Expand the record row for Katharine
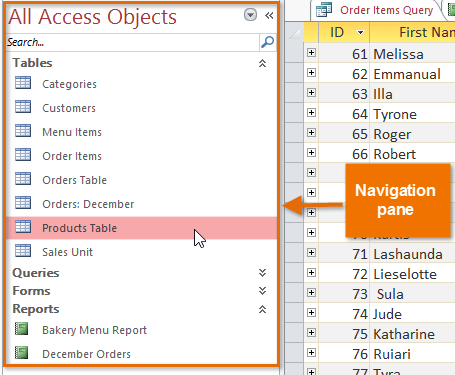Image resolution: width=455 pixels, height=375 pixels. (x=311, y=332)
